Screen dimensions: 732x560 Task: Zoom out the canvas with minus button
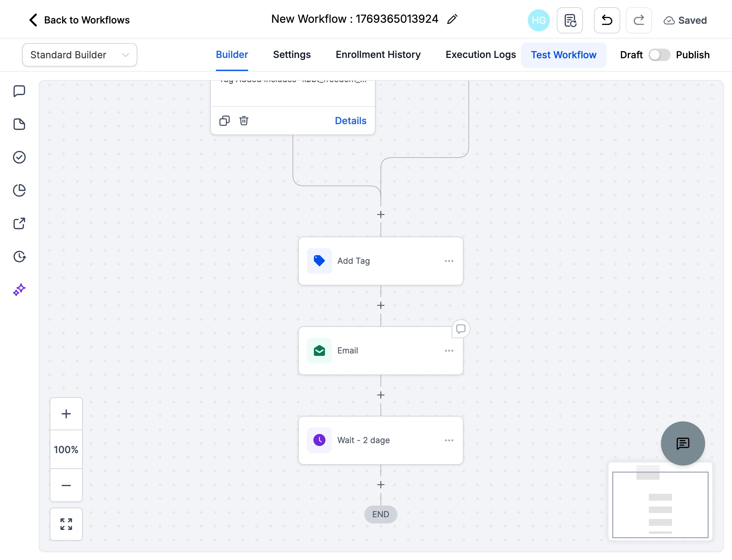(66, 485)
